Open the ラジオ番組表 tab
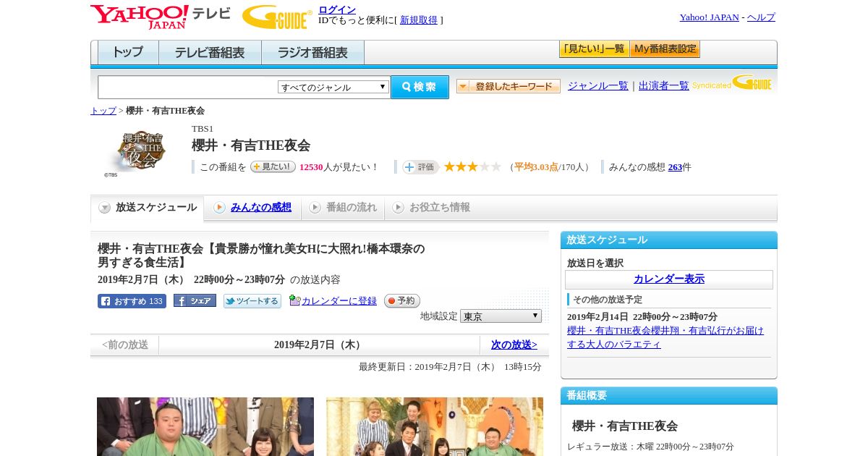Screen dimensions: 868x456 pyautogui.click(x=312, y=53)
